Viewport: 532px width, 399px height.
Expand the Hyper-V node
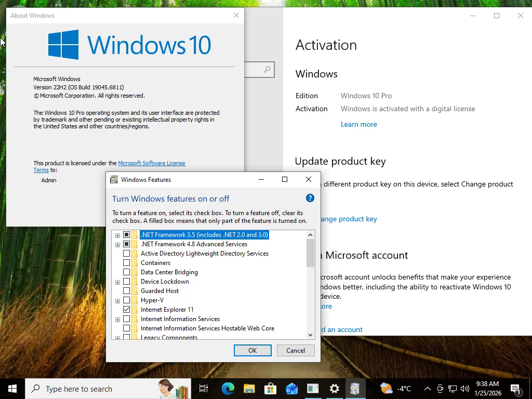point(117,301)
